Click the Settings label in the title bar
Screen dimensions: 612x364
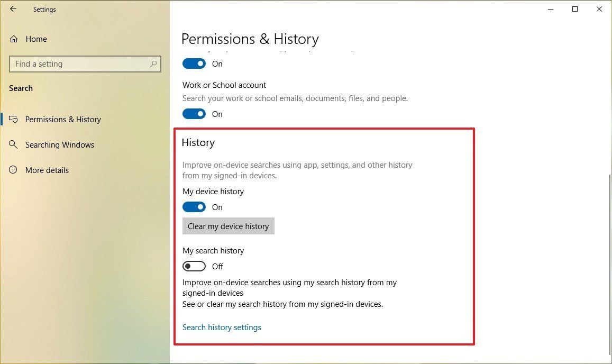click(44, 9)
